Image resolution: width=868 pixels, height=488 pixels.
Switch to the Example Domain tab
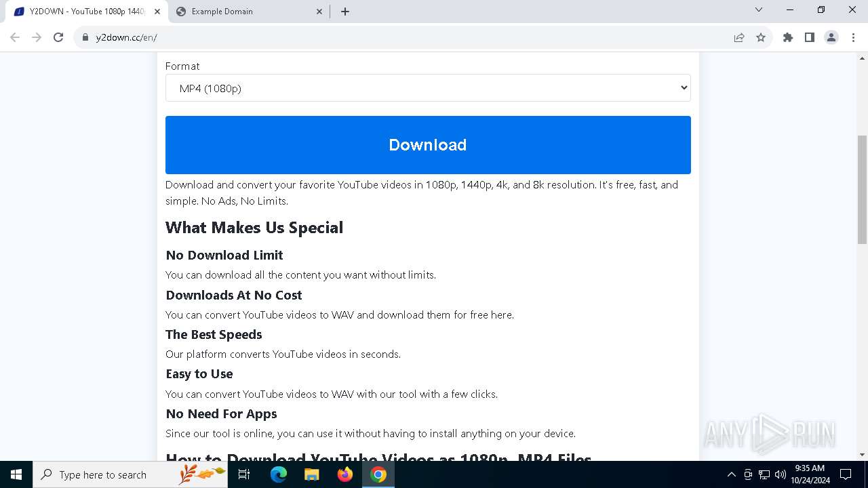point(250,12)
